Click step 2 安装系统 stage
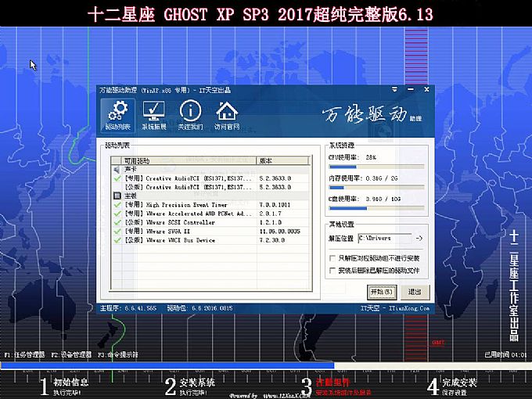The image size is (532, 399). pyautogui.click(x=190, y=386)
